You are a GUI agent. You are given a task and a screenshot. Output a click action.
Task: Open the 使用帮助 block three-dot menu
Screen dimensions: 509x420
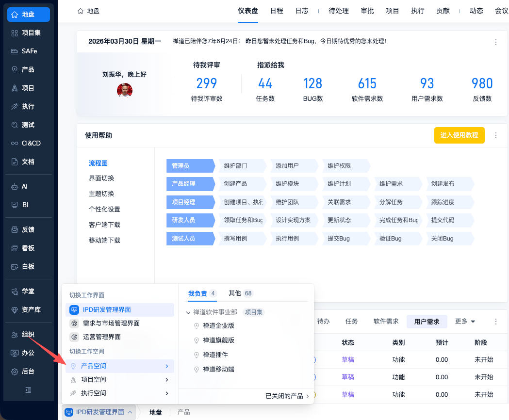[x=496, y=135]
